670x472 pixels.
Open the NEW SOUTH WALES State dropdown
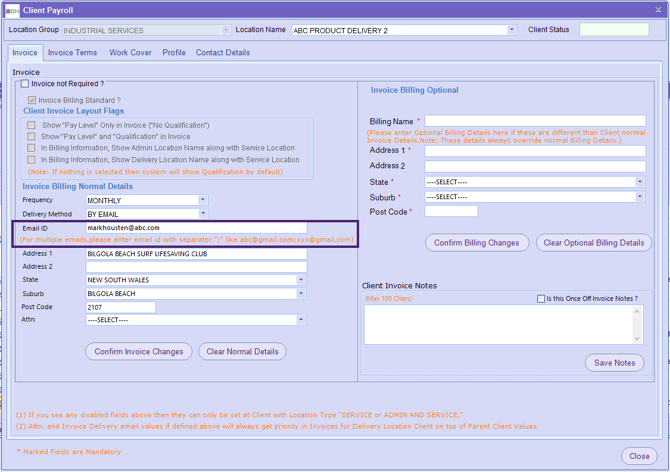click(x=301, y=280)
